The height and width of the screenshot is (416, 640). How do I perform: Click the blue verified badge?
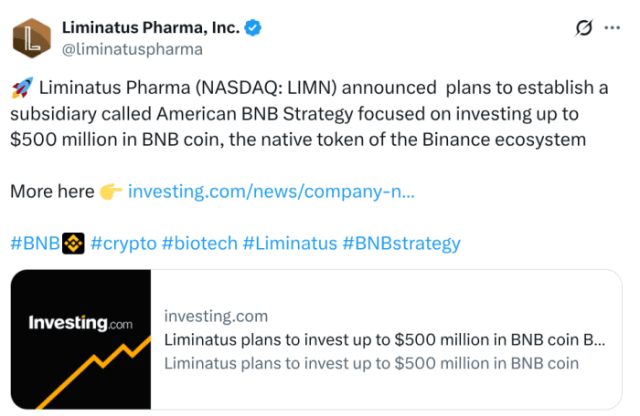[x=255, y=27]
